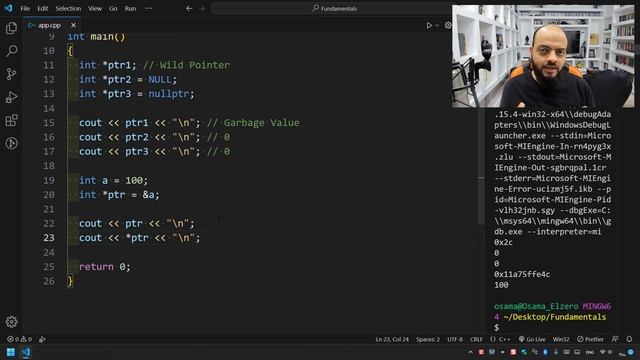Click the debug launch icon in status bar
Viewport: 640px width, 360px height.
tap(42, 339)
